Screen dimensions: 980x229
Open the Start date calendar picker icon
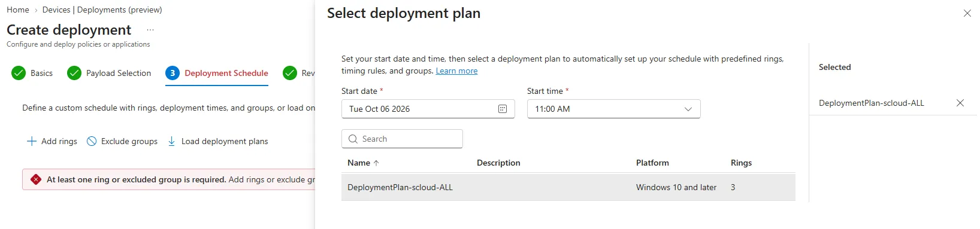click(502, 109)
